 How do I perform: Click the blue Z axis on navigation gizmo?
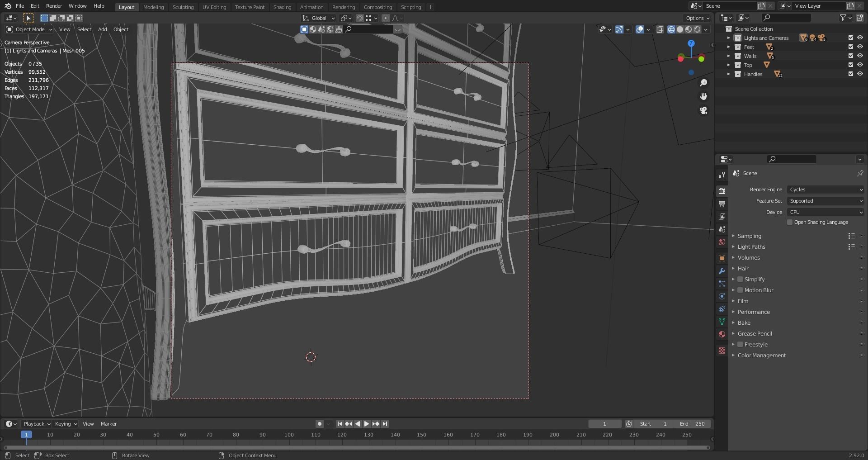[691, 43]
